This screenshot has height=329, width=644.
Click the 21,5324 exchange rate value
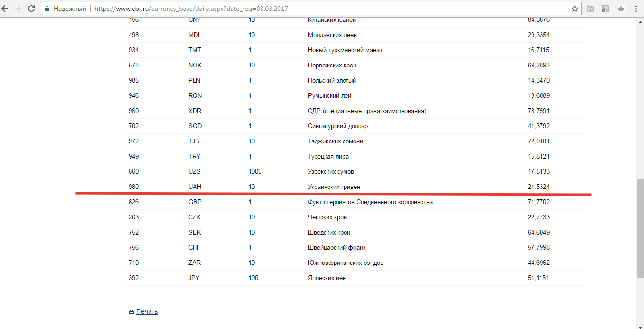538,187
